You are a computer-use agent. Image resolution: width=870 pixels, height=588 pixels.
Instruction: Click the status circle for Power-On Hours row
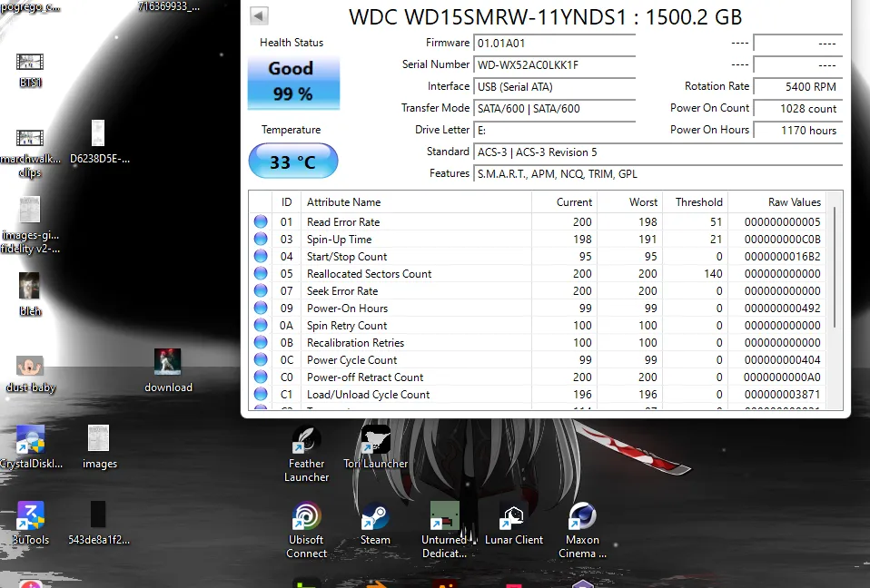pyautogui.click(x=261, y=308)
